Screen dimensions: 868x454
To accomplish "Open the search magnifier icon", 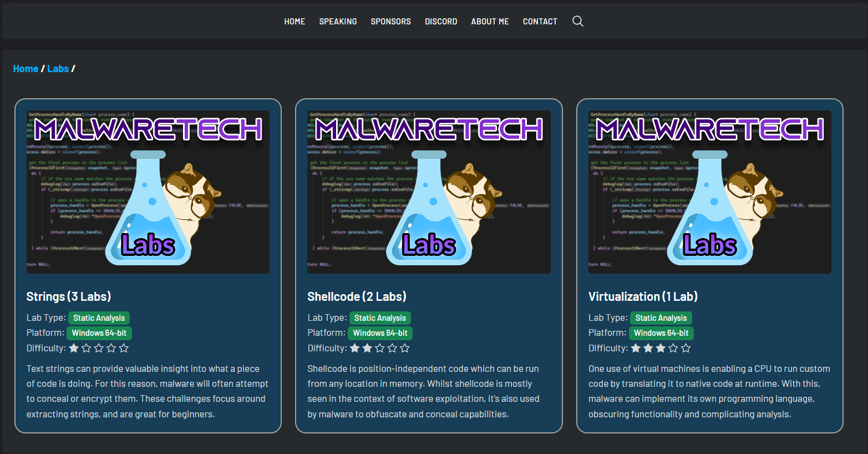I will pyautogui.click(x=577, y=21).
